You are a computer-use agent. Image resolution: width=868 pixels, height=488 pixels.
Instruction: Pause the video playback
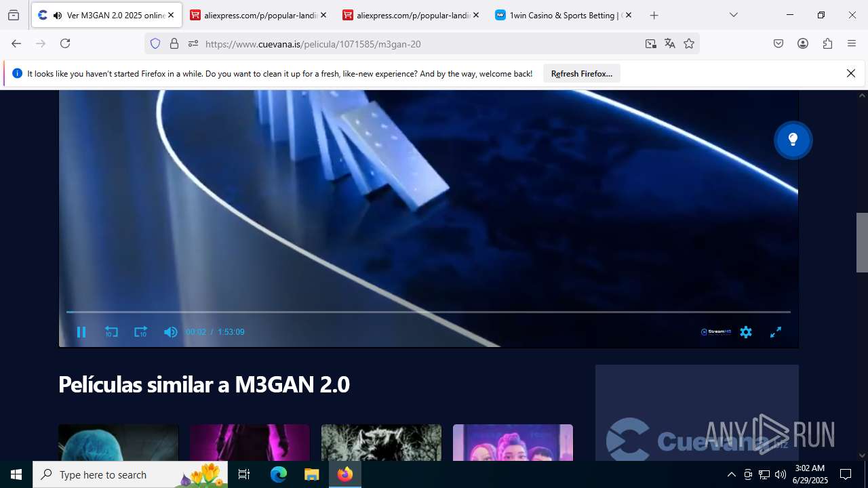click(x=81, y=332)
